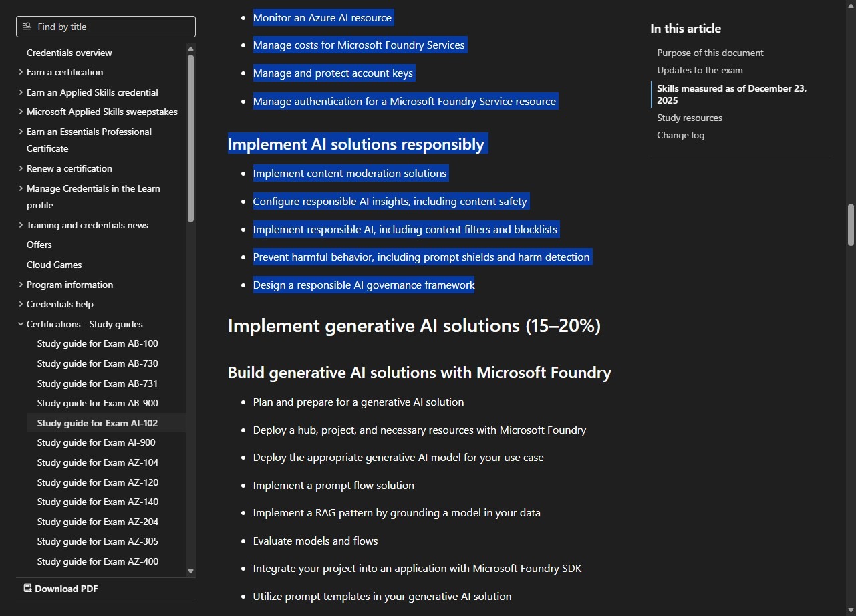The width and height of the screenshot is (856, 616).
Task: Click 'Implement content moderation solutions' bullet
Action: tap(349, 173)
